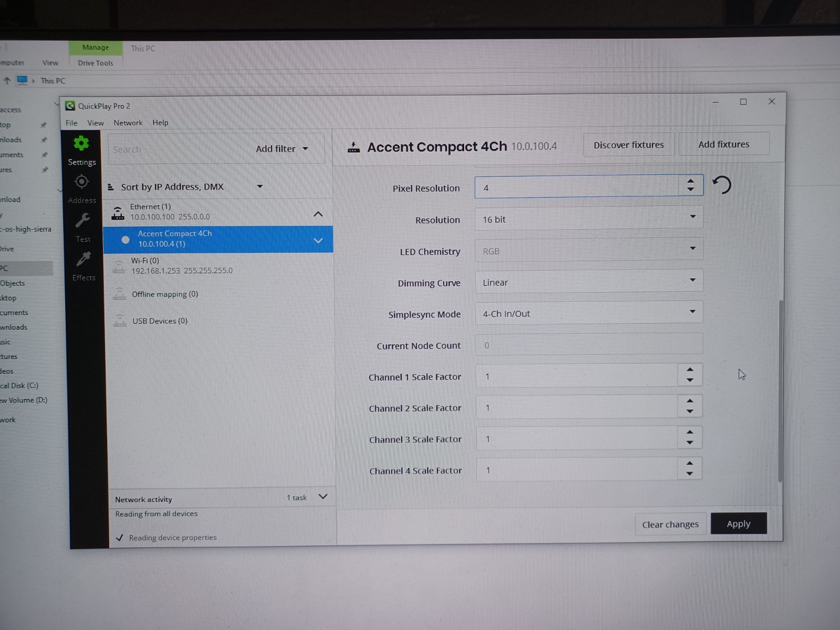Viewport: 840px width, 630px height.
Task: Open the LED Chemistry dropdown
Action: click(x=589, y=251)
